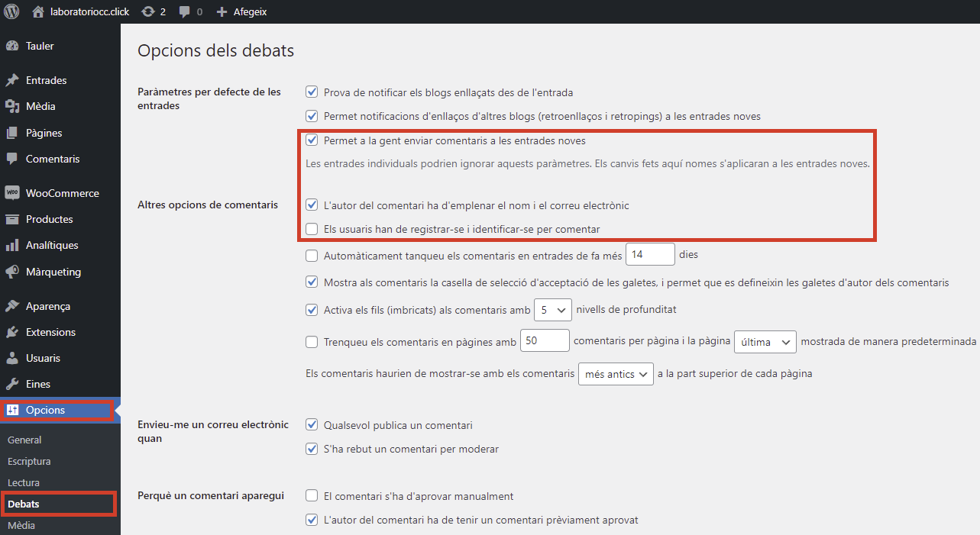This screenshot has height=535, width=980.
Task: Click the comments per page field 50
Action: pos(545,340)
